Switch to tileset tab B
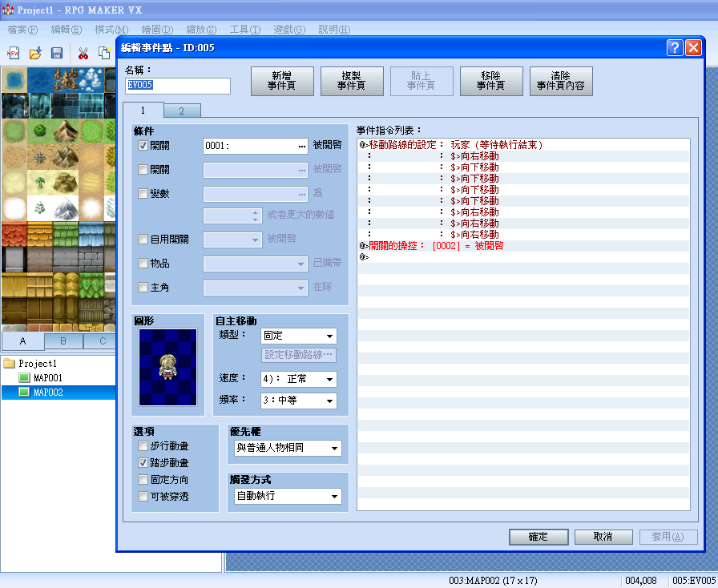Screen dimensions: 718x588 tap(63, 340)
